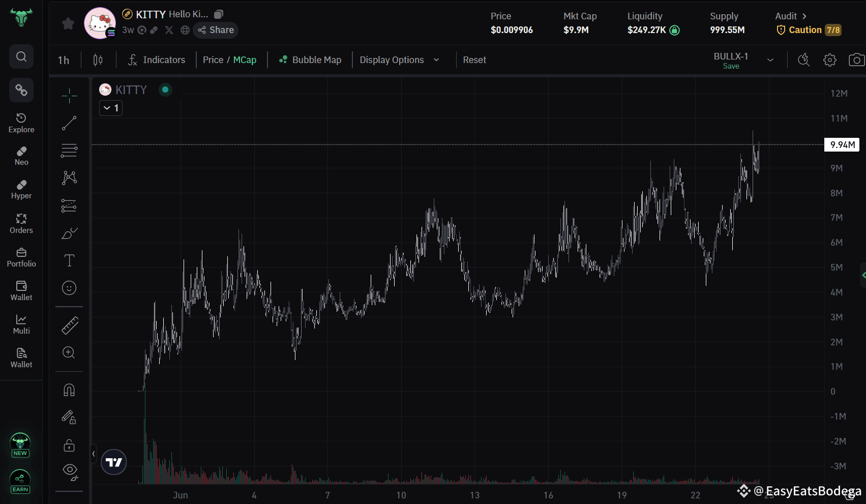Select the horizontal lines (Fibonacci) tool

69,150
